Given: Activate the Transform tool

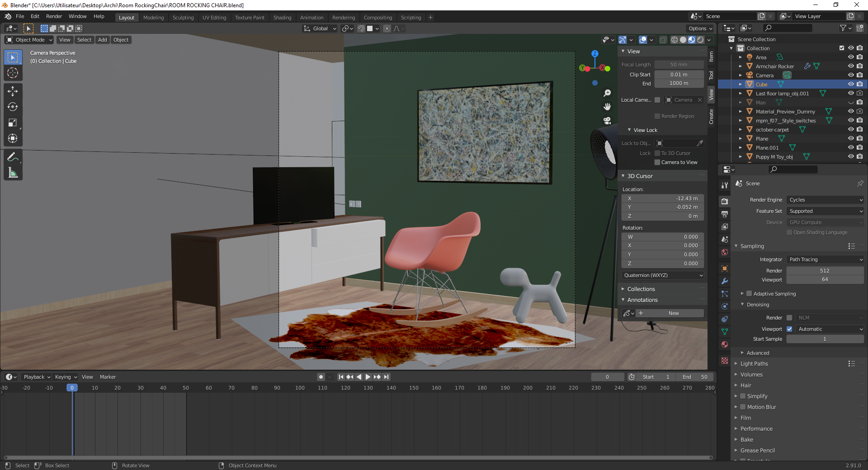Looking at the screenshot, I should tap(13, 138).
